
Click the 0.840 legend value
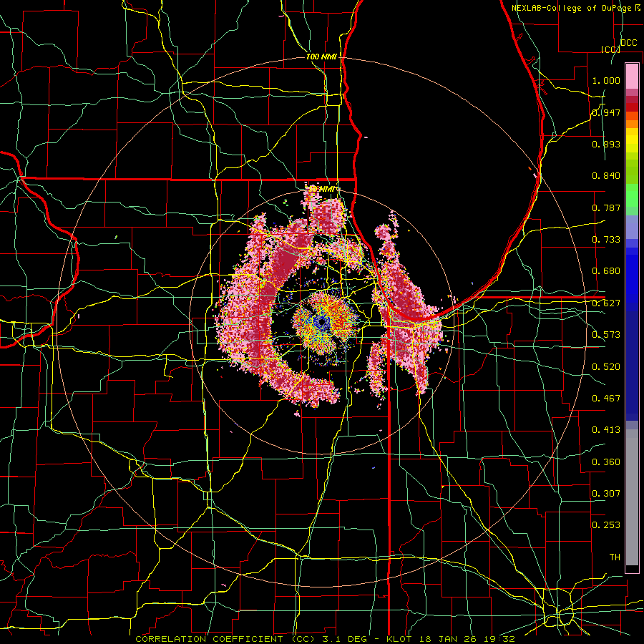606,176
